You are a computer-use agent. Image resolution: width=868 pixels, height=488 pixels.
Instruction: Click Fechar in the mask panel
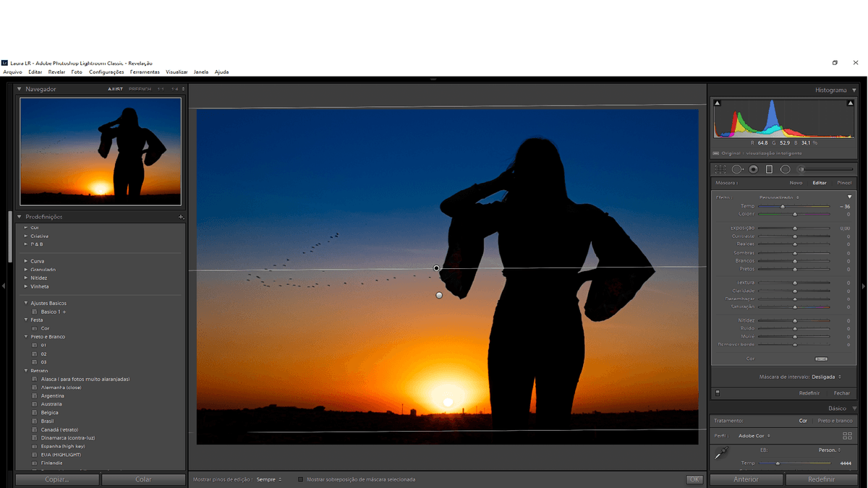tap(842, 393)
